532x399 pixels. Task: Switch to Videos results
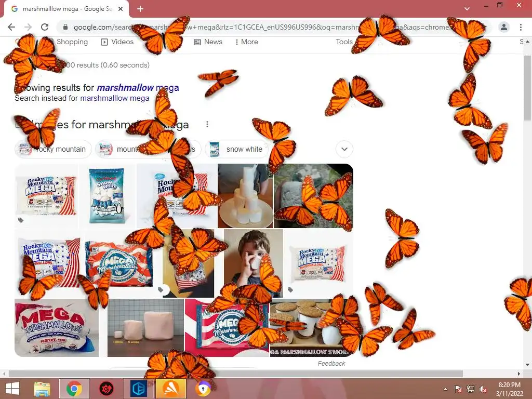(117, 42)
